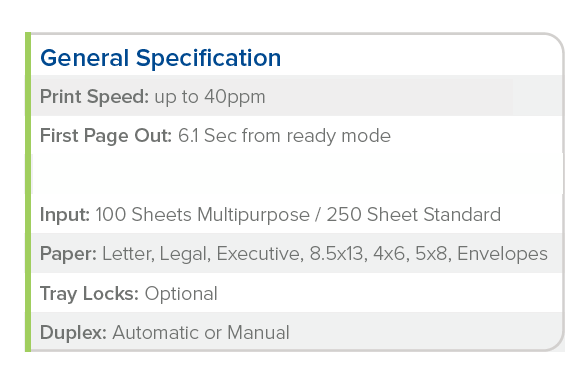This screenshot has width=587, height=392.
Task: Click the 'Letter' paper size
Action: 128,254
